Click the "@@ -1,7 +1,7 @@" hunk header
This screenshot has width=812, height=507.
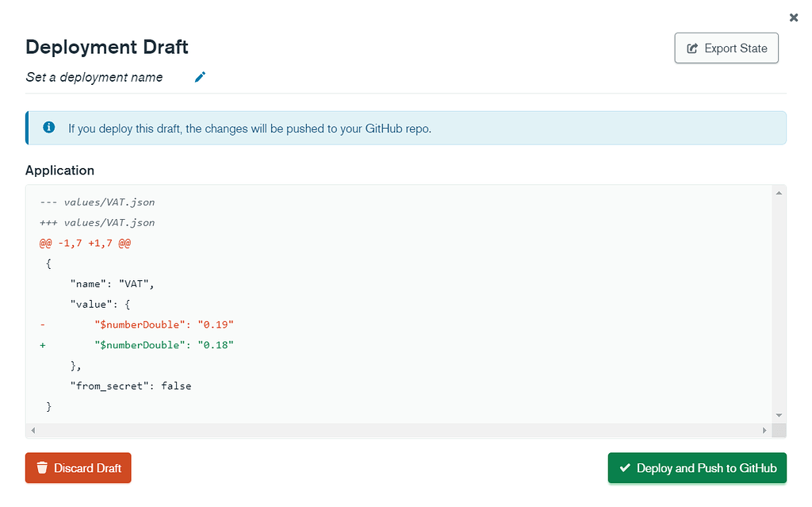tap(85, 243)
